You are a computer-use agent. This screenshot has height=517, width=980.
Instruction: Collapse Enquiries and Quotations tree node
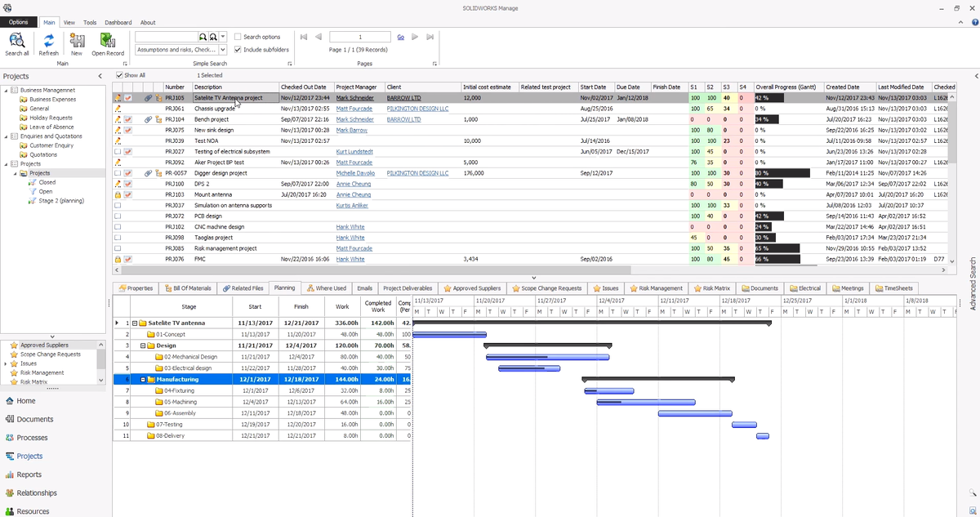(x=5, y=136)
